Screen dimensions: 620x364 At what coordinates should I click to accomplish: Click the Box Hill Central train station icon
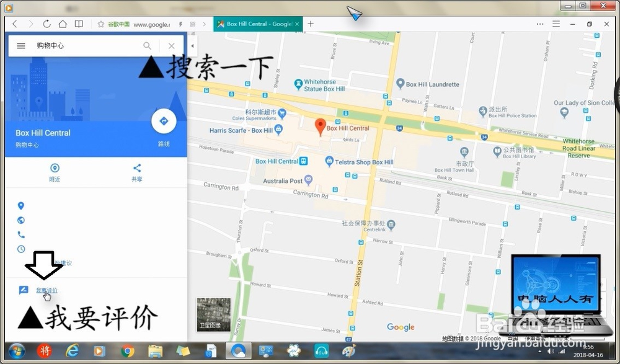click(x=304, y=161)
